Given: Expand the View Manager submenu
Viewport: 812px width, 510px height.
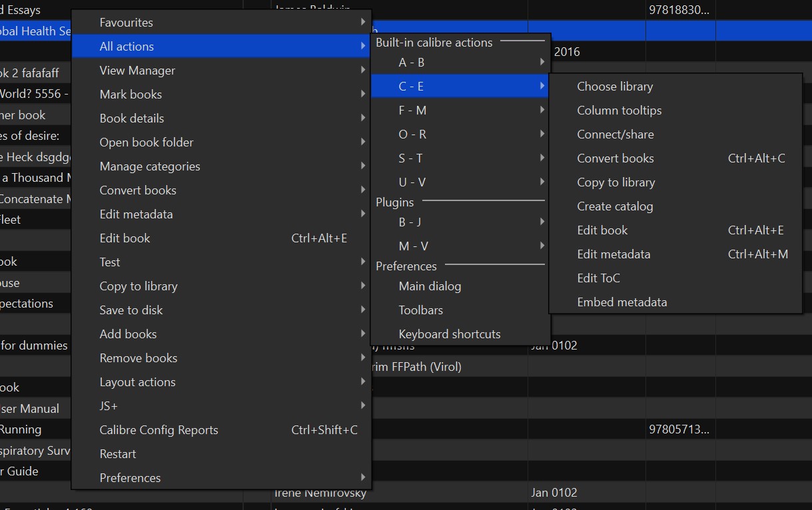Looking at the screenshot, I should point(137,71).
